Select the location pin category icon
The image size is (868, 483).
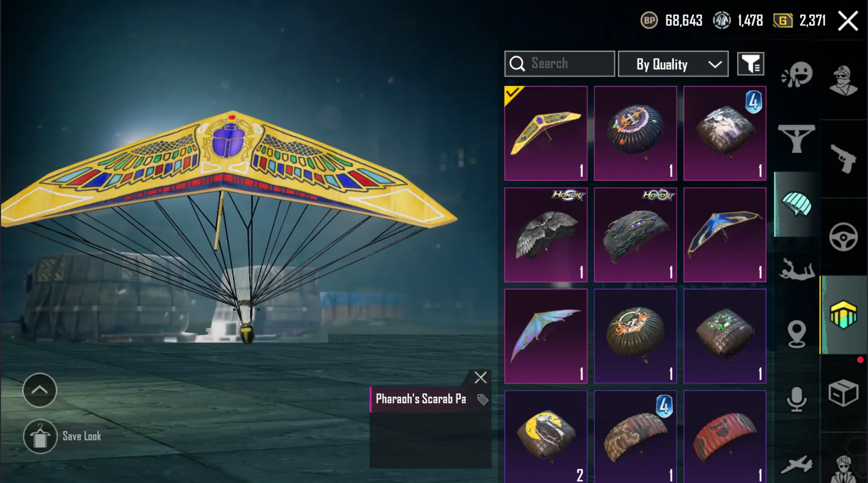pyautogui.click(x=797, y=334)
